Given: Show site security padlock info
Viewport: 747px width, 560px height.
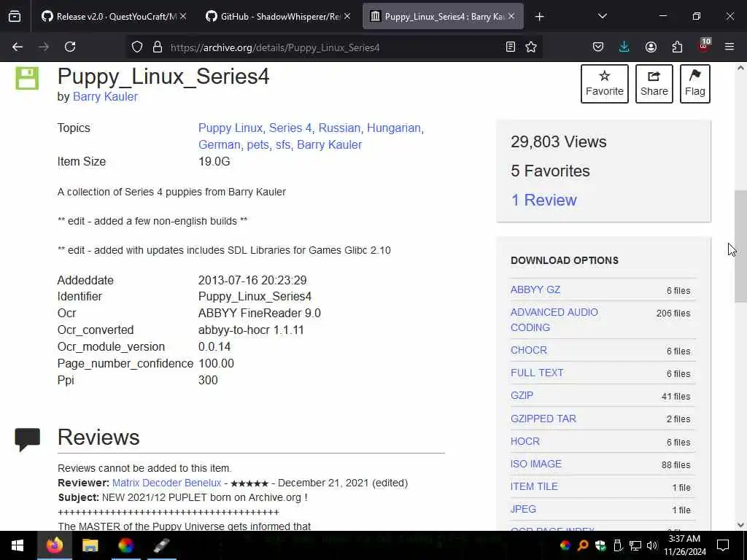Looking at the screenshot, I should coord(158,47).
